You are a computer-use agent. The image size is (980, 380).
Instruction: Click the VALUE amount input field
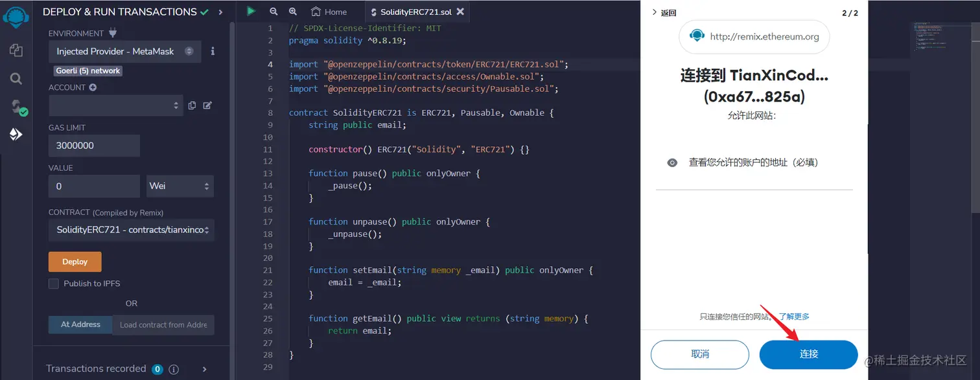(94, 186)
